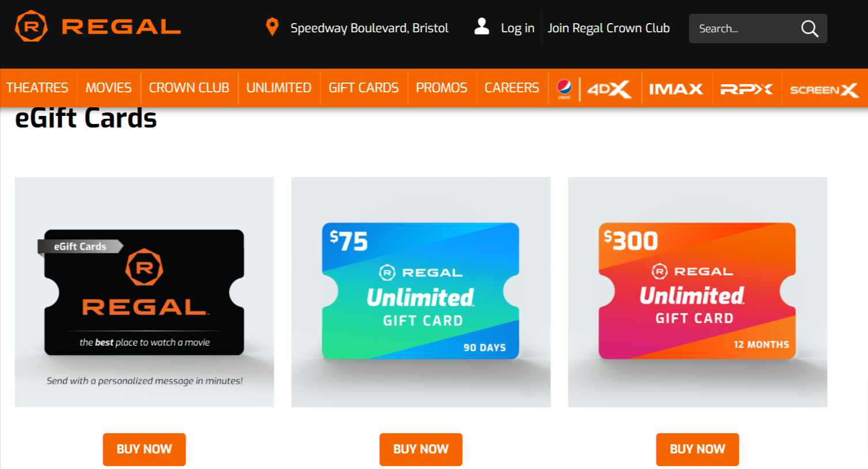Go to the Crown Club menu
Viewport: 868px width, 469px height.
(x=189, y=88)
